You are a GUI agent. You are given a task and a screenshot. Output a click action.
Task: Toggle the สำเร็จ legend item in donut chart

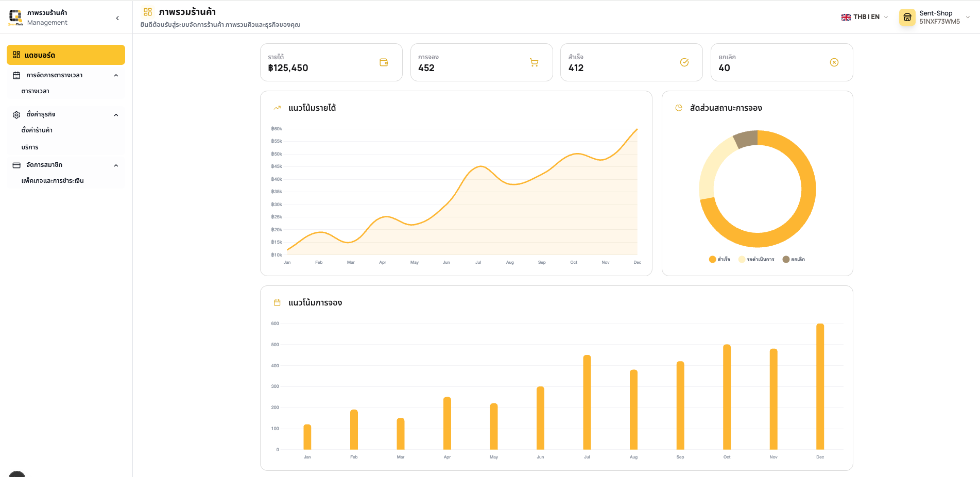[x=719, y=259]
